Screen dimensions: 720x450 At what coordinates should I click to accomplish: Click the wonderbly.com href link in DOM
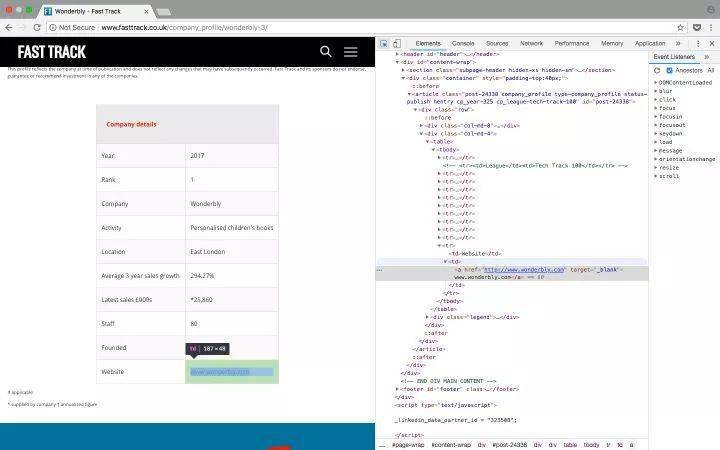click(x=524, y=270)
